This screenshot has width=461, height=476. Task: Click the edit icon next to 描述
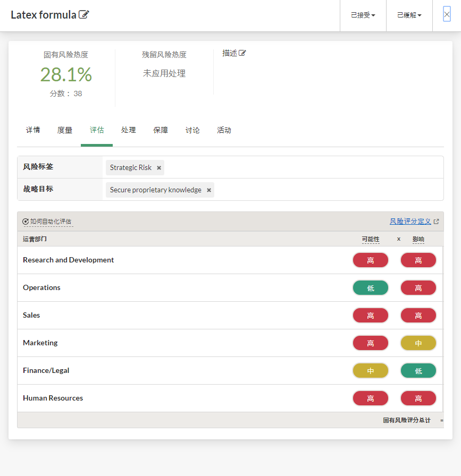click(242, 53)
